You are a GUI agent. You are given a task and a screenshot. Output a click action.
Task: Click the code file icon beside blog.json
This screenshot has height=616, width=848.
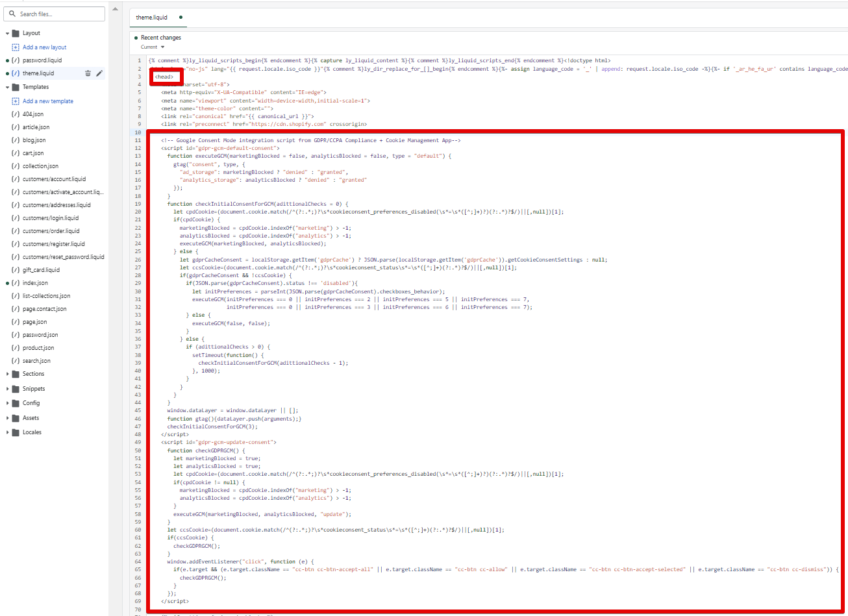click(16, 140)
